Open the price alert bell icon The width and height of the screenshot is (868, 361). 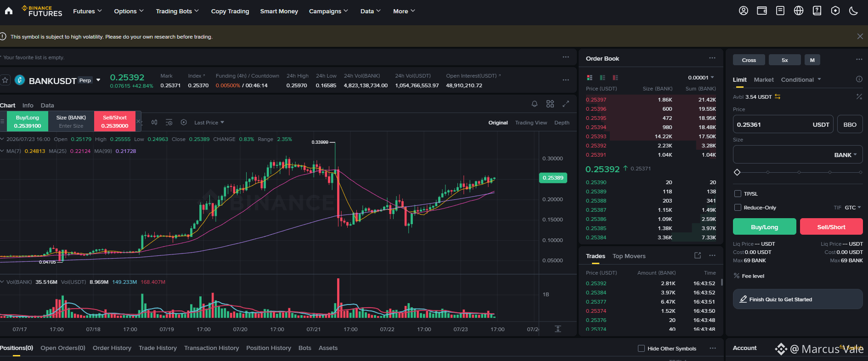click(x=535, y=104)
